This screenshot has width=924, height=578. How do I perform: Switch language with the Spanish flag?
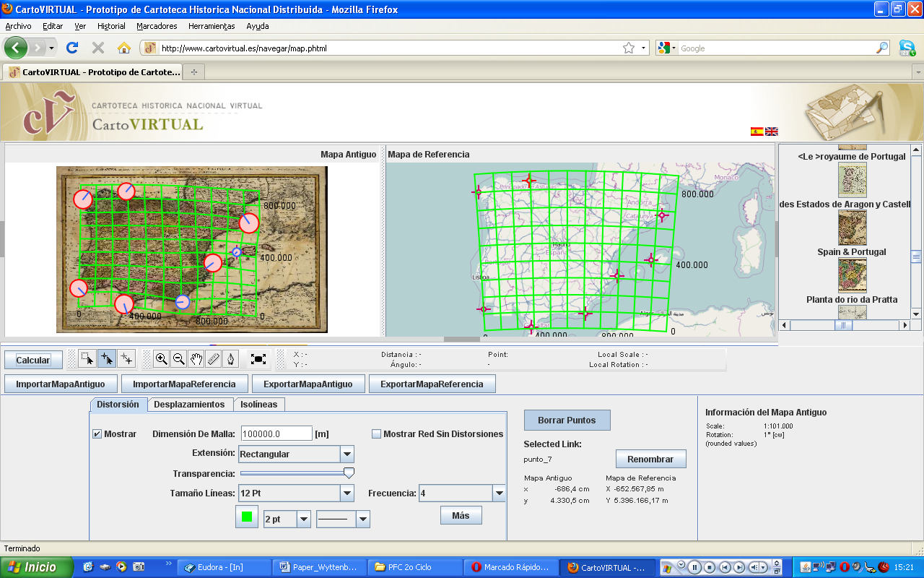point(757,131)
